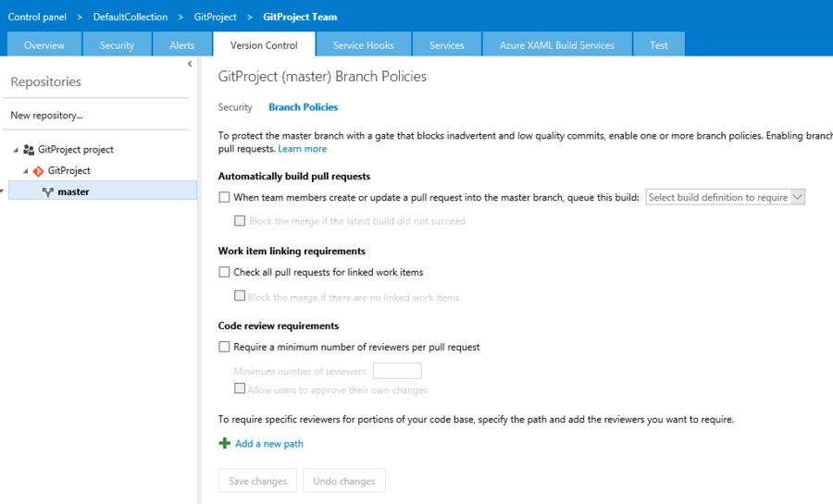This screenshot has width=833, height=504.
Task: Click Work item linking requirements heading
Action: click(x=292, y=251)
